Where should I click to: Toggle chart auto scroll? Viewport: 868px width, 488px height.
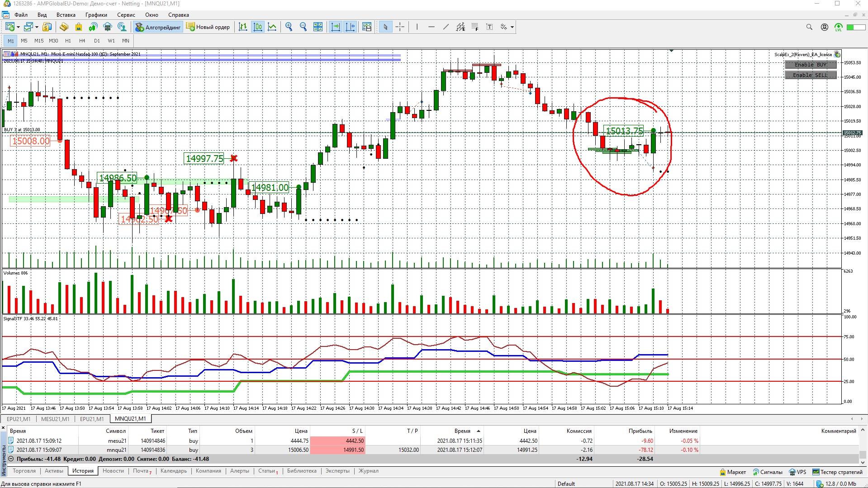(x=336, y=27)
